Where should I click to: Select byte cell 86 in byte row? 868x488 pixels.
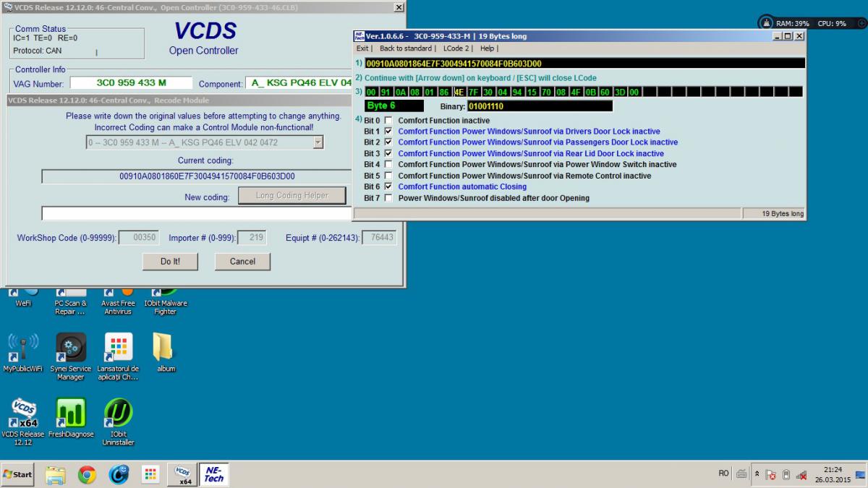coord(444,92)
